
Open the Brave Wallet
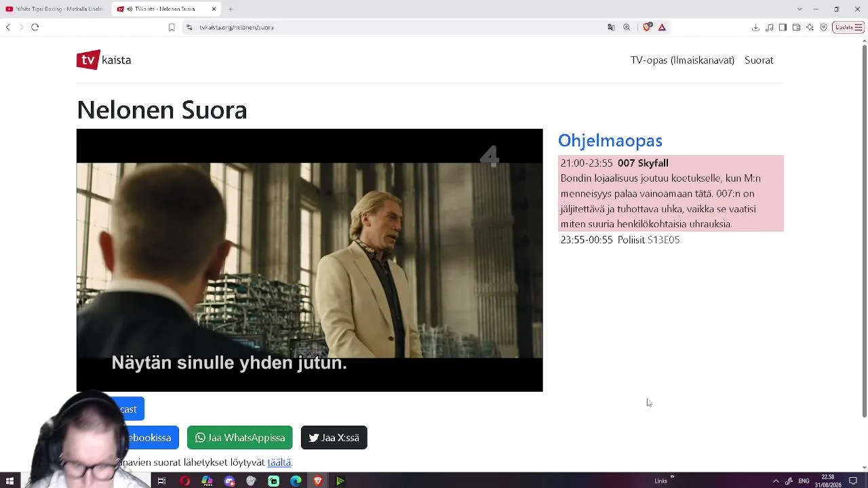point(796,27)
